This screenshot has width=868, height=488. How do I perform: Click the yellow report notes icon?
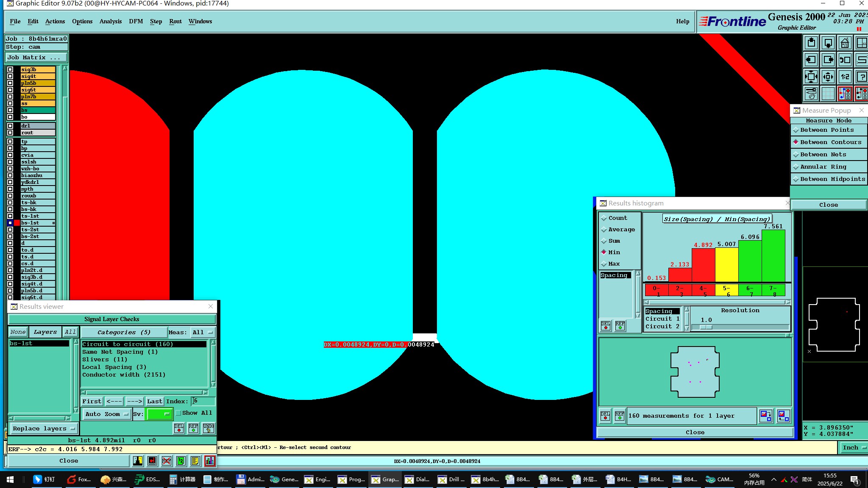coord(195,461)
